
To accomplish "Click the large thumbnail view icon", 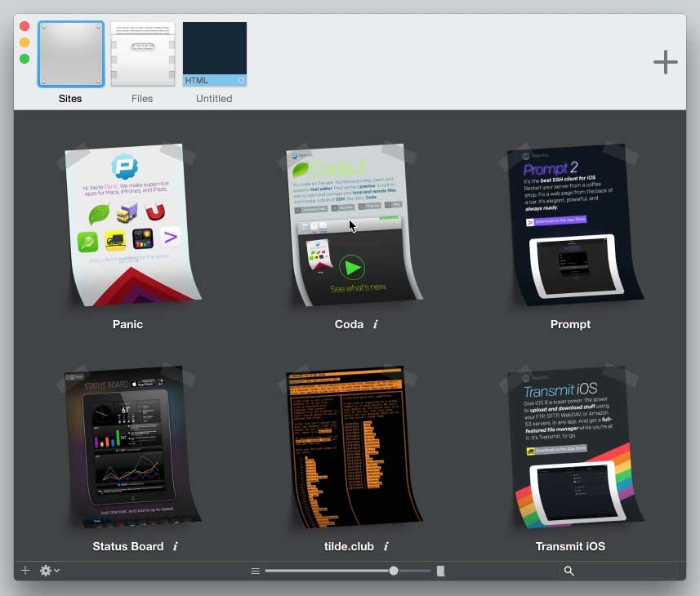I will pyautogui.click(x=441, y=571).
